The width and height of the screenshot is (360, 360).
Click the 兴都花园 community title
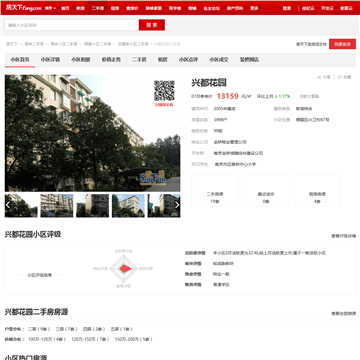point(209,83)
